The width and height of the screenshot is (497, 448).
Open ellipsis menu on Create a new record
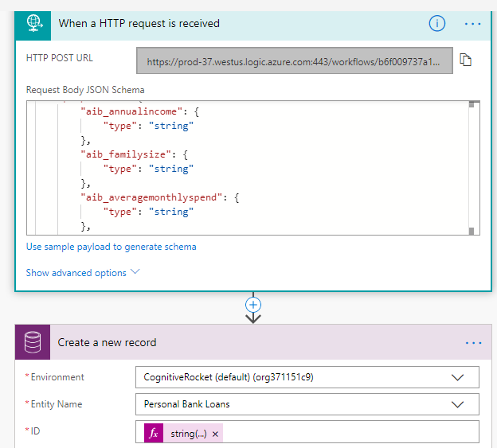[473, 342]
